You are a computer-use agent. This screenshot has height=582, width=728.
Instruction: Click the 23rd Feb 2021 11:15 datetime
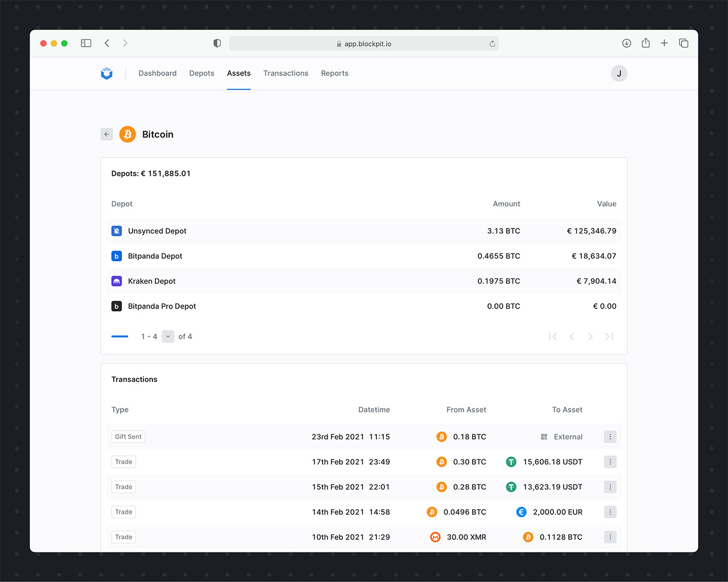[351, 436]
